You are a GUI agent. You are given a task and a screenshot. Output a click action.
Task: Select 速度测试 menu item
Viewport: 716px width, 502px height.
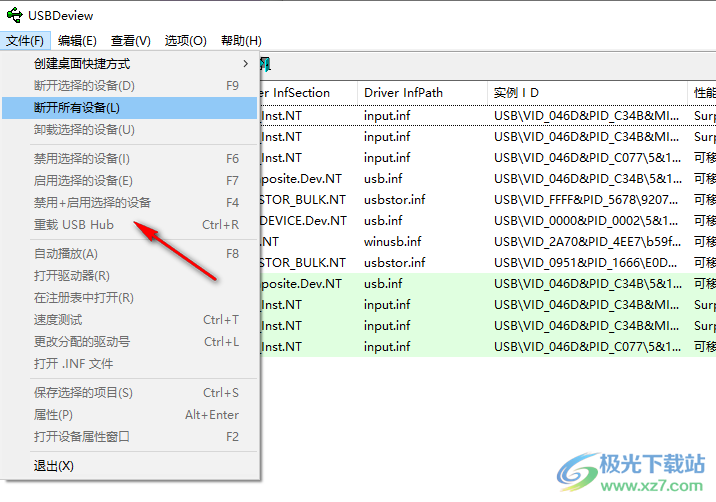point(130,319)
